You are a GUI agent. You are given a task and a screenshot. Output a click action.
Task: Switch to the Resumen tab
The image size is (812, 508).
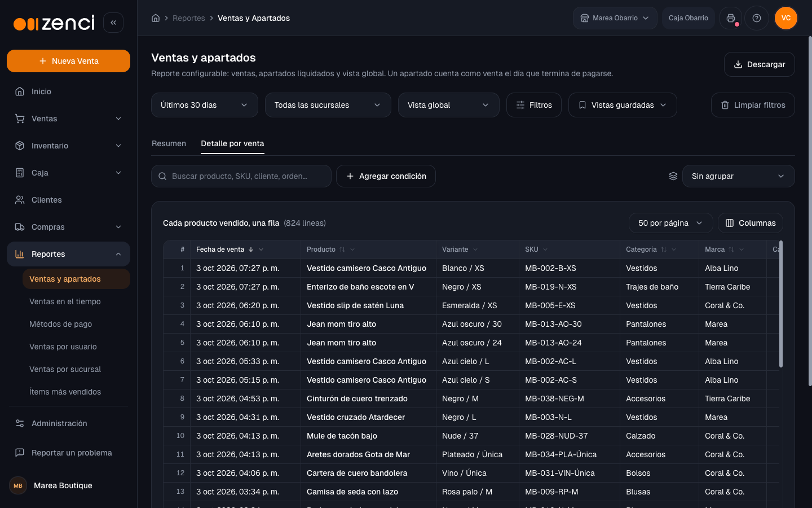click(169, 143)
